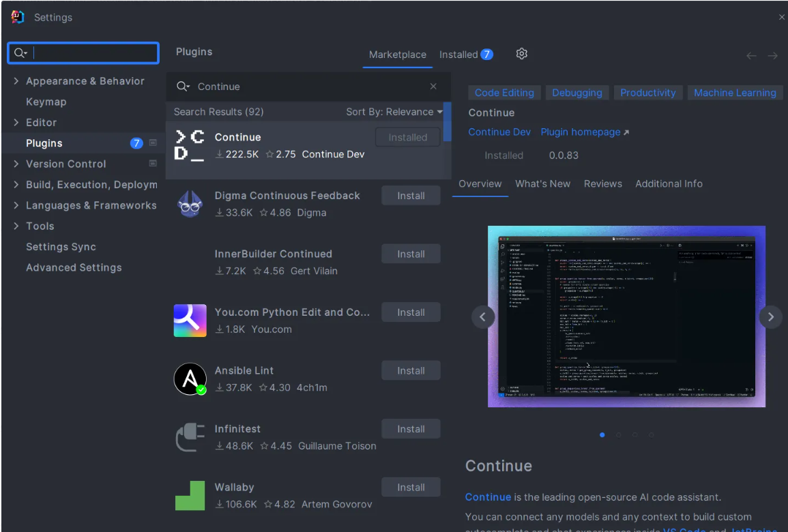
Task: Focus the settings search field
Action: 83,53
